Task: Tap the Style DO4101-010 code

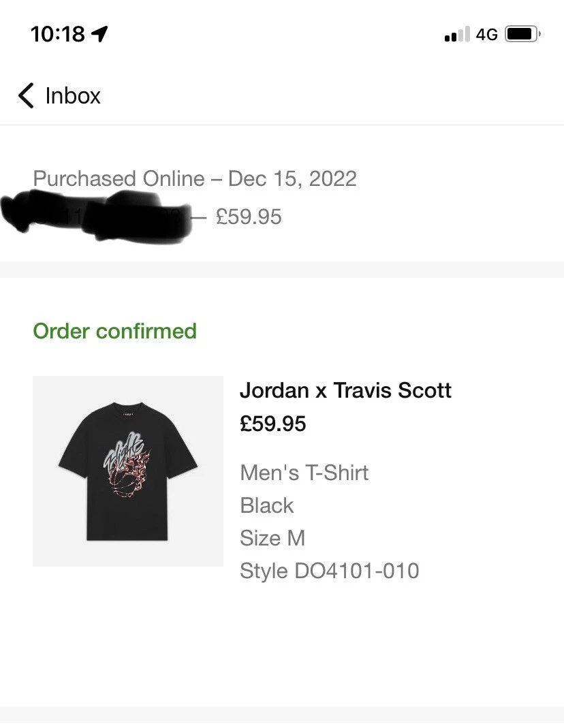Action: tap(329, 571)
